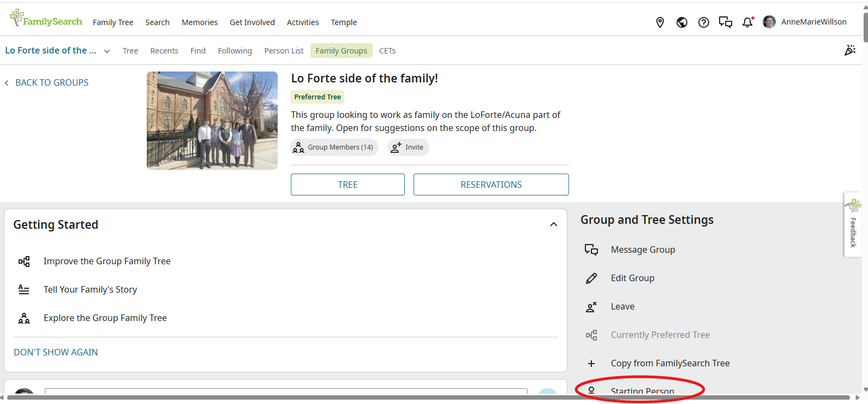
Task: Click the AnneMarieWillson profile avatar
Action: click(769, 22)
